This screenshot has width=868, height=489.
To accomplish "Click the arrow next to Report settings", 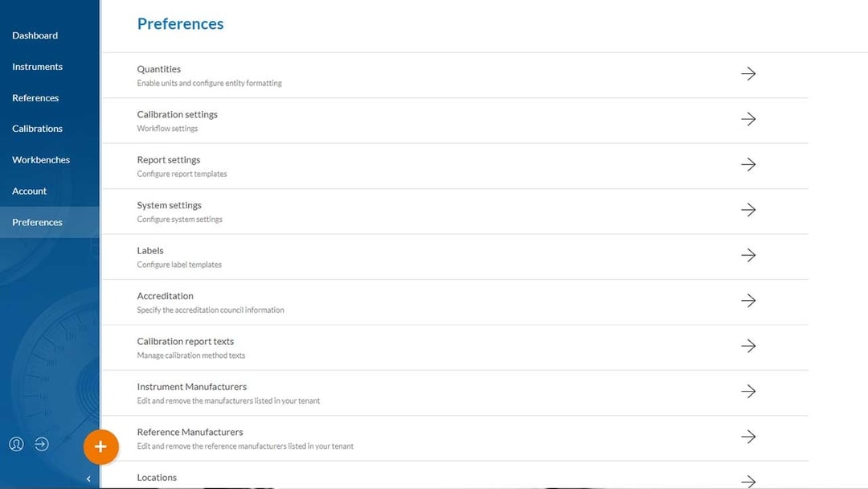I will point(748,164).
